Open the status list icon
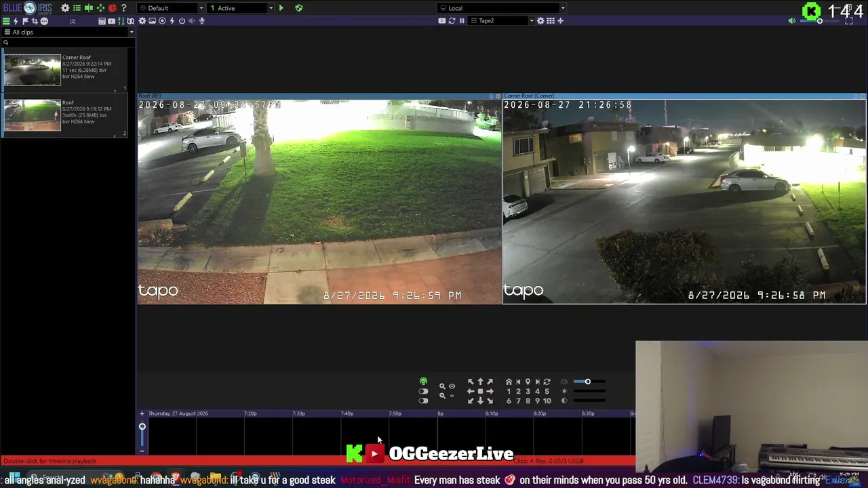The height and width of the screenshot is (488, 868). click(x=77, y=8)
